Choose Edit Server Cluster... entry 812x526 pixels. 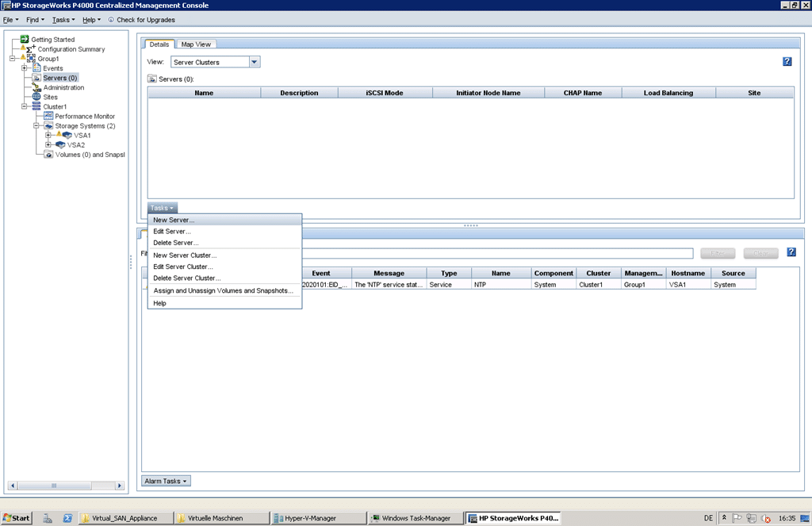(224, 267)
